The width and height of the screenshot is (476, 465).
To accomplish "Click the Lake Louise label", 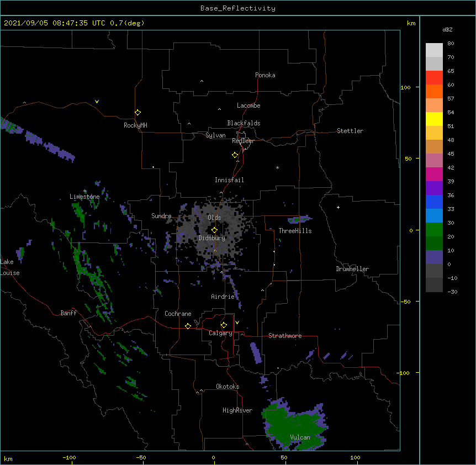I will [10, 267].
